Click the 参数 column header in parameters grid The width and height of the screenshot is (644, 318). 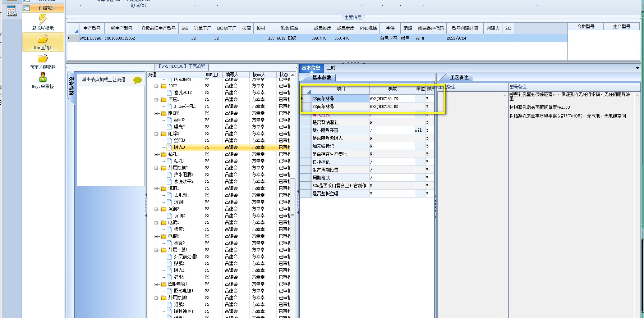click(392, 88)
